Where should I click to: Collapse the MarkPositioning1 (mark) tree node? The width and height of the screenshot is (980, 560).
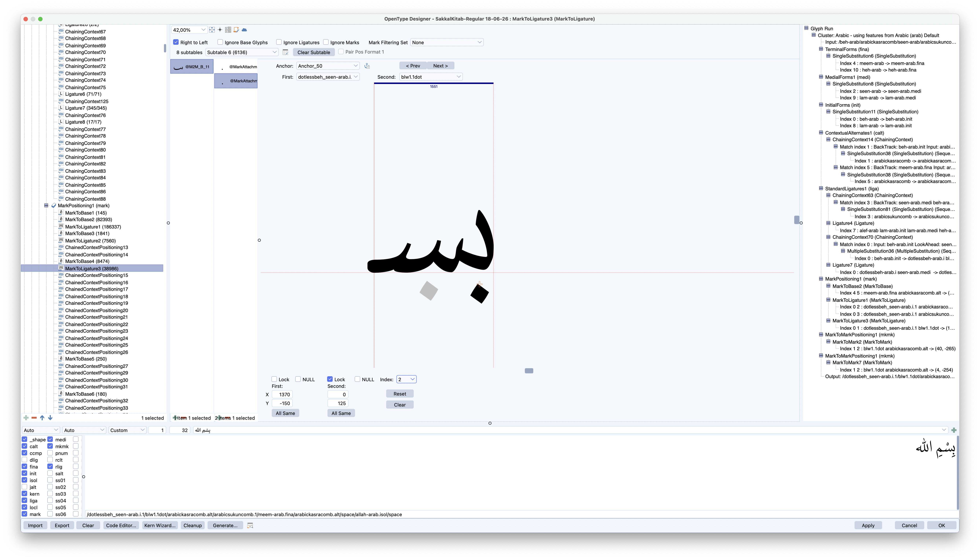tap(46, 205)
